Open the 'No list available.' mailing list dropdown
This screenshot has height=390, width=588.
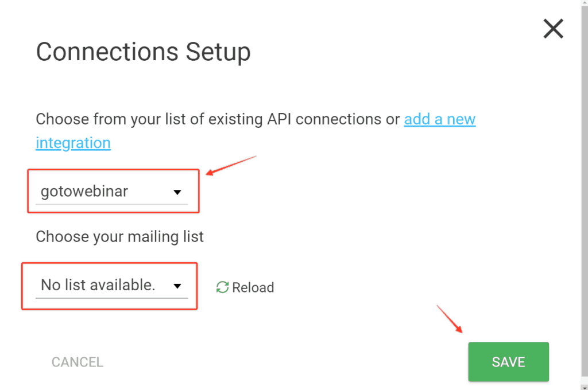click(x=112, y=286)
